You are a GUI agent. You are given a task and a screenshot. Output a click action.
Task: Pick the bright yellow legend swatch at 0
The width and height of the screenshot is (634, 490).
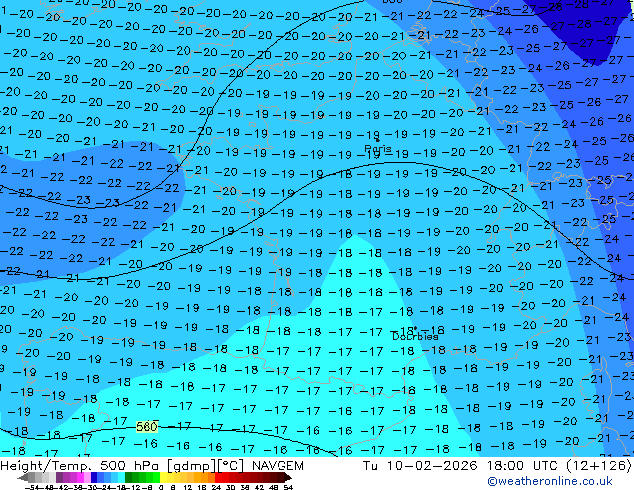pyautogui.click(x=163, y=477)
